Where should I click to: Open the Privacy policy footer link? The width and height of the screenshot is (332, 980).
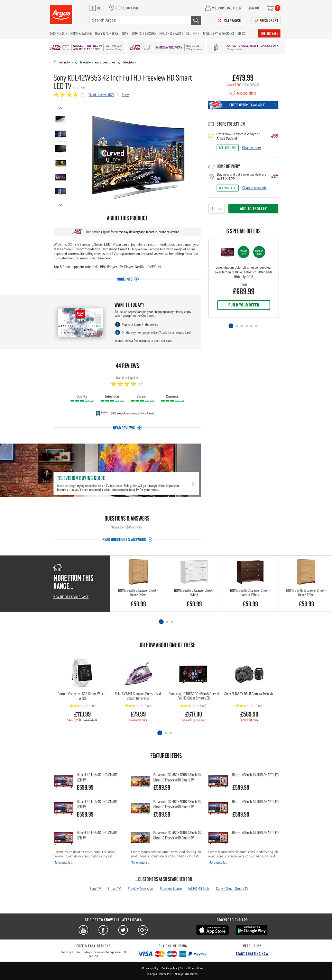point(150,968)
